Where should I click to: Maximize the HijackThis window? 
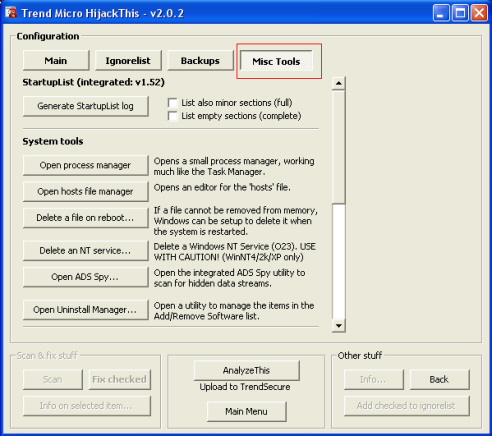pos(460,13)
